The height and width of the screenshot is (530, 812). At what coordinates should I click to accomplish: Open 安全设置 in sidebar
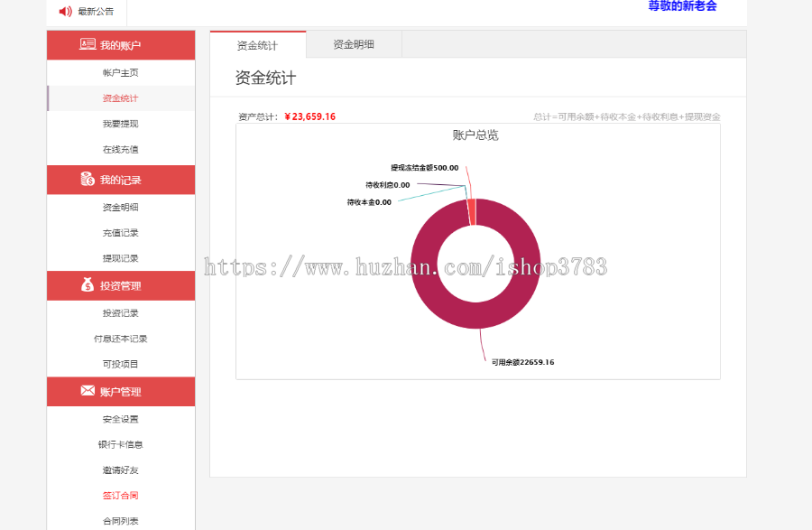pos(120,419)
